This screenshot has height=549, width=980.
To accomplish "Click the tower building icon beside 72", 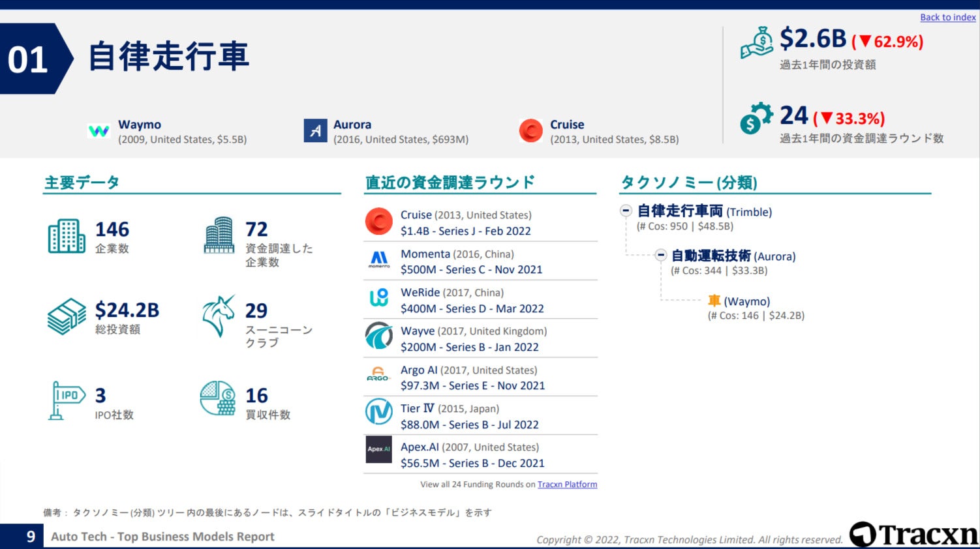I will (219, 235).
